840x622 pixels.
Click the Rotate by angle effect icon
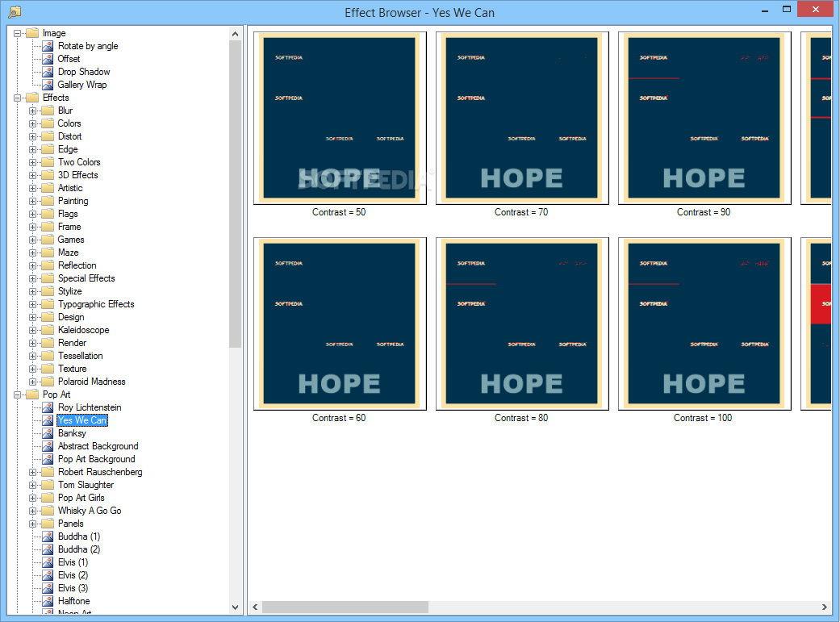click(x=48, y=46)
